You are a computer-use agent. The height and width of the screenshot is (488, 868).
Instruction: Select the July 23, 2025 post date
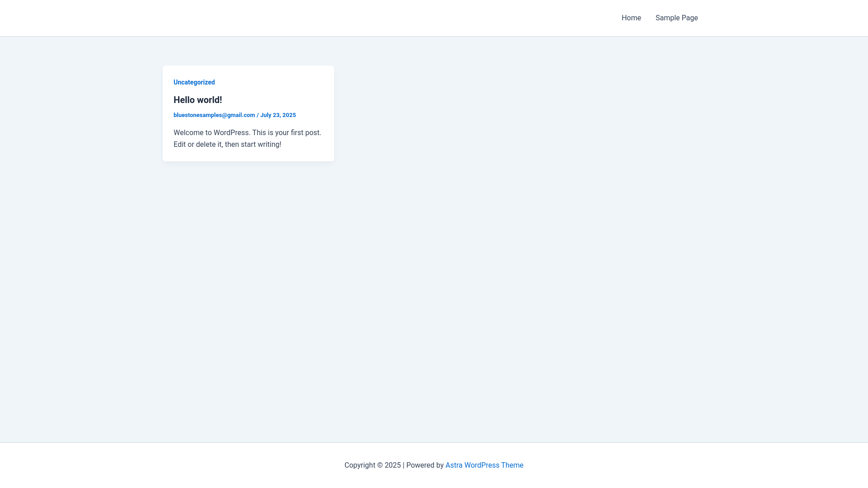pyautogui.click(x=278, y=115)
